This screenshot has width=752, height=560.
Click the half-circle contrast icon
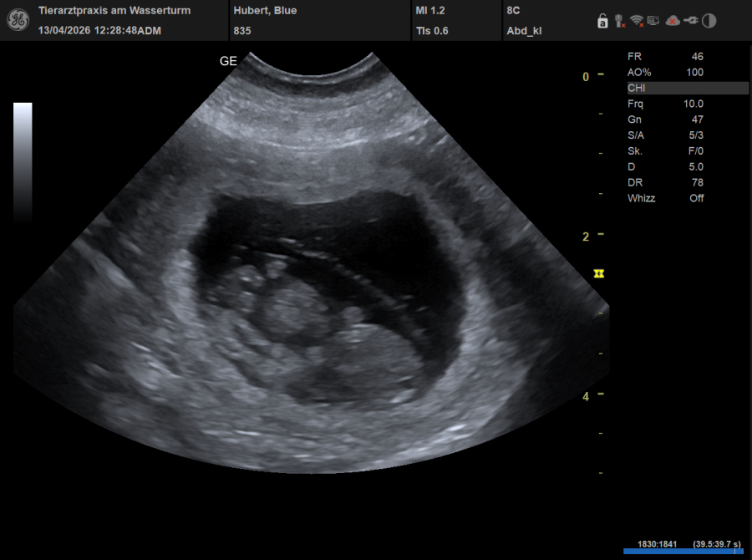(709, 21)
